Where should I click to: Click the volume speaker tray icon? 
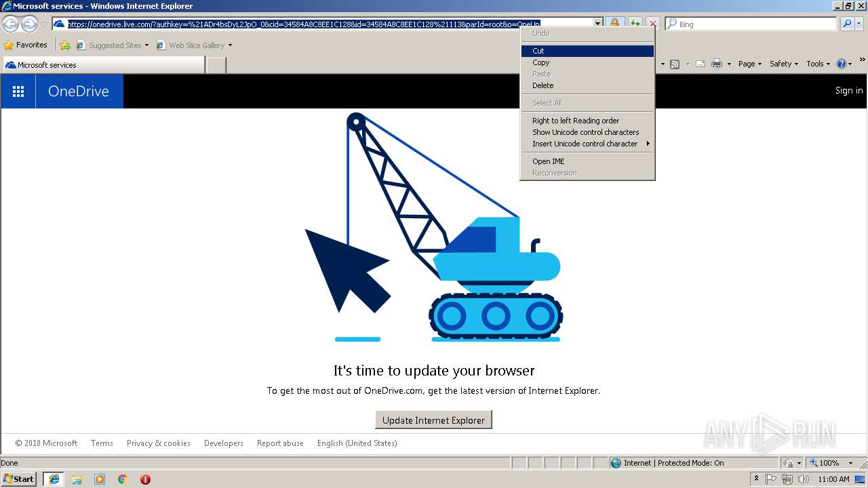click(x=804, y=479)
